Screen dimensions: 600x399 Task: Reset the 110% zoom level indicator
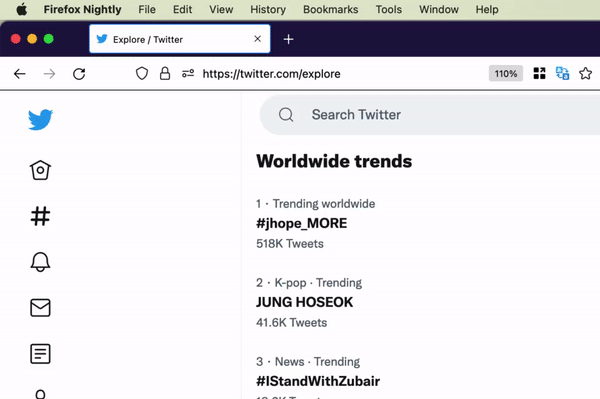point(505,73)
